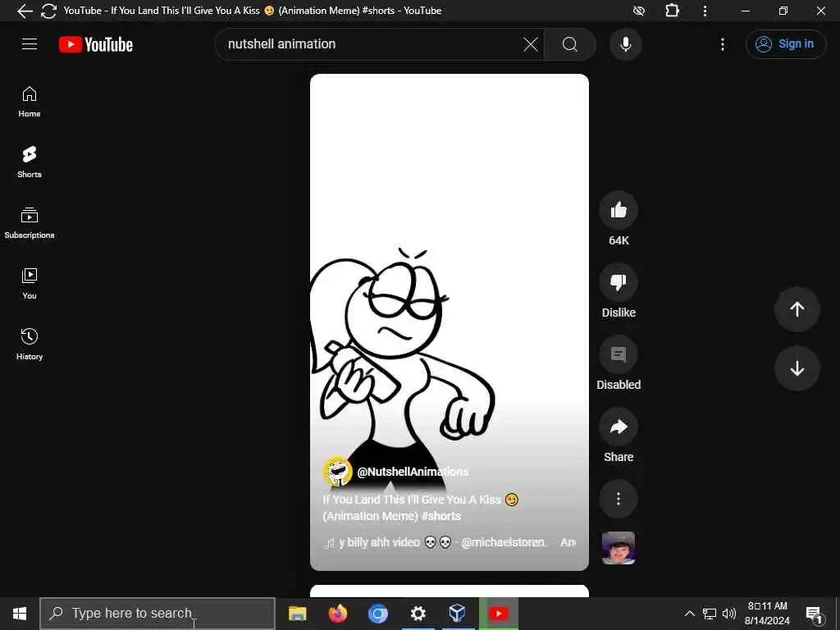Open the extensions puzzle icon
Screen dimensions: 840x630
[672, 11]
